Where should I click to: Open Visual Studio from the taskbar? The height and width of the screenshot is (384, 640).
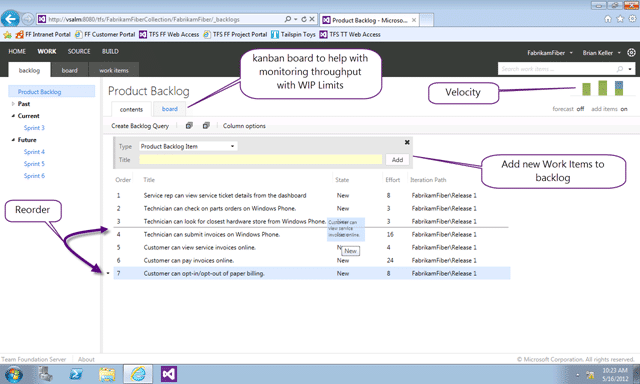(x=169, y=374)
